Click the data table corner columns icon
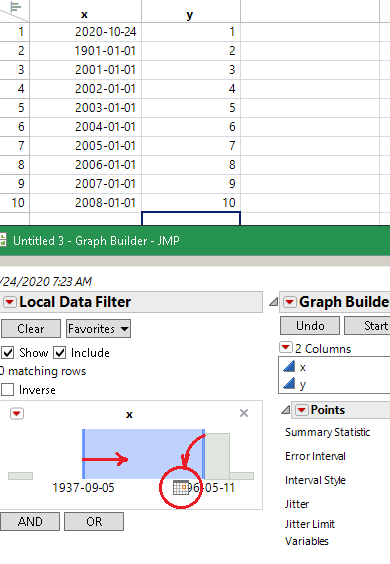The image size is (390, 564). tap(15, 7)
